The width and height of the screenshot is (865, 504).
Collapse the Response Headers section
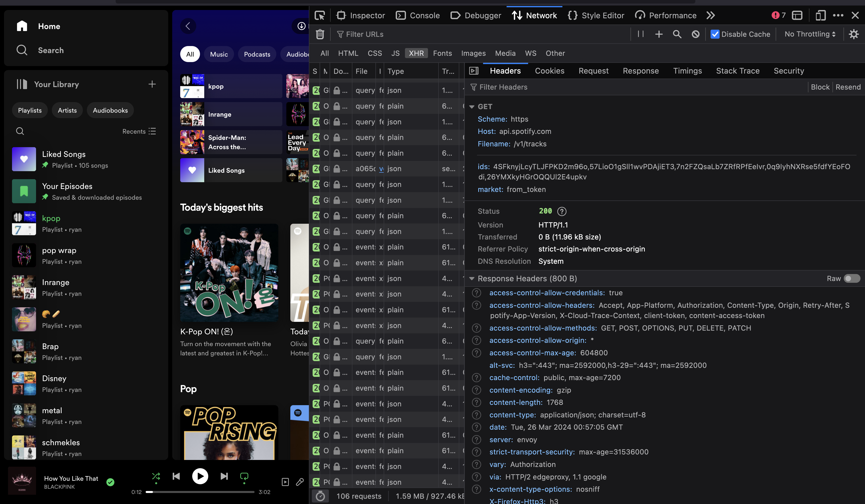472,278
